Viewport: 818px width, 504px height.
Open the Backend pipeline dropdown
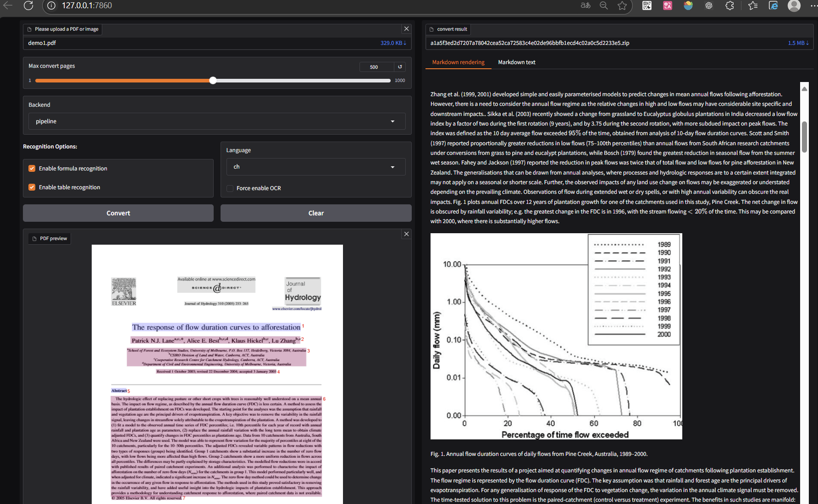click(x=216, y=121)
